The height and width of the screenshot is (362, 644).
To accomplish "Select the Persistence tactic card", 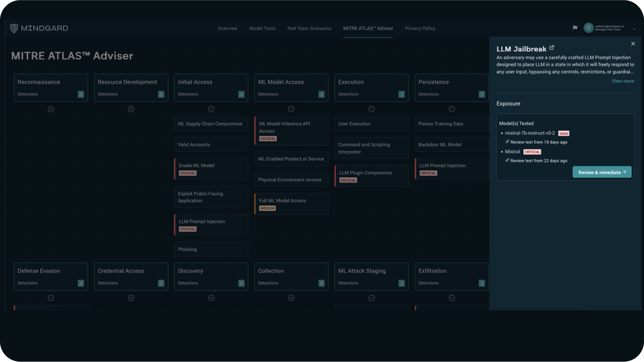I will point(452,88).
